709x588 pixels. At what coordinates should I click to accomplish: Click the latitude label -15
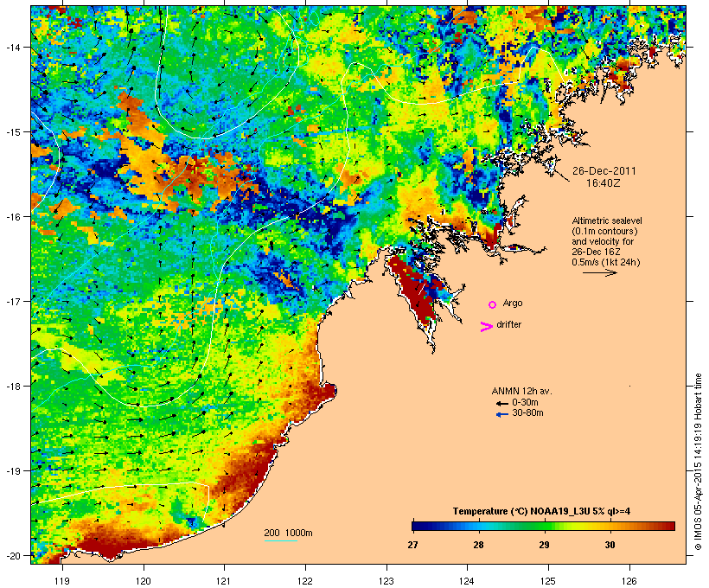pos(12,132)
